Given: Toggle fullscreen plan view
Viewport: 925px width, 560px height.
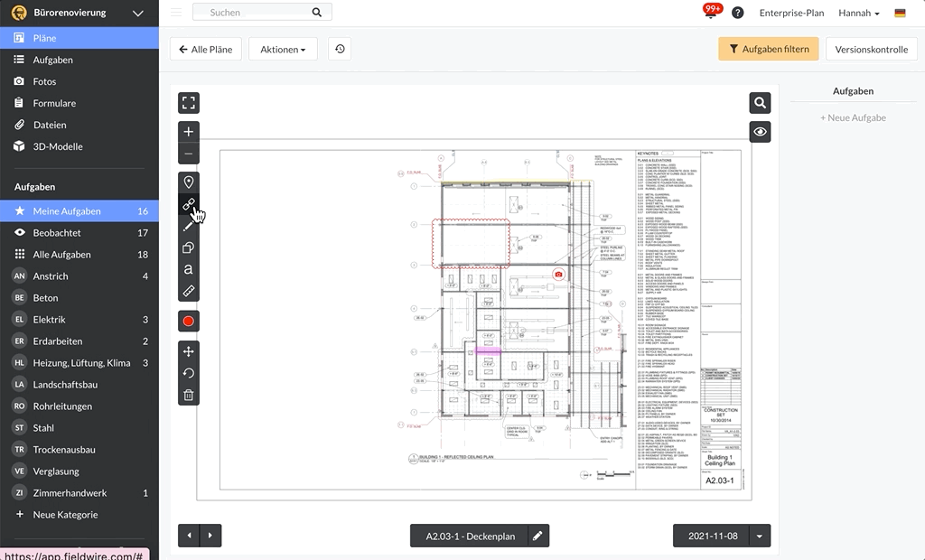Looking at the screenshot, I should [x=189, y=103].
